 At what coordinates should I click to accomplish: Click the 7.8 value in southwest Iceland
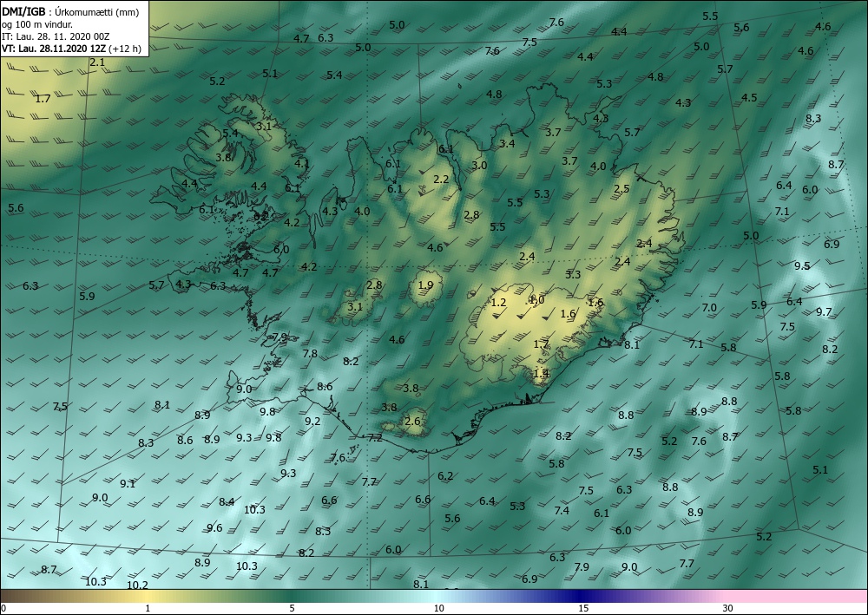coord(310,353)
